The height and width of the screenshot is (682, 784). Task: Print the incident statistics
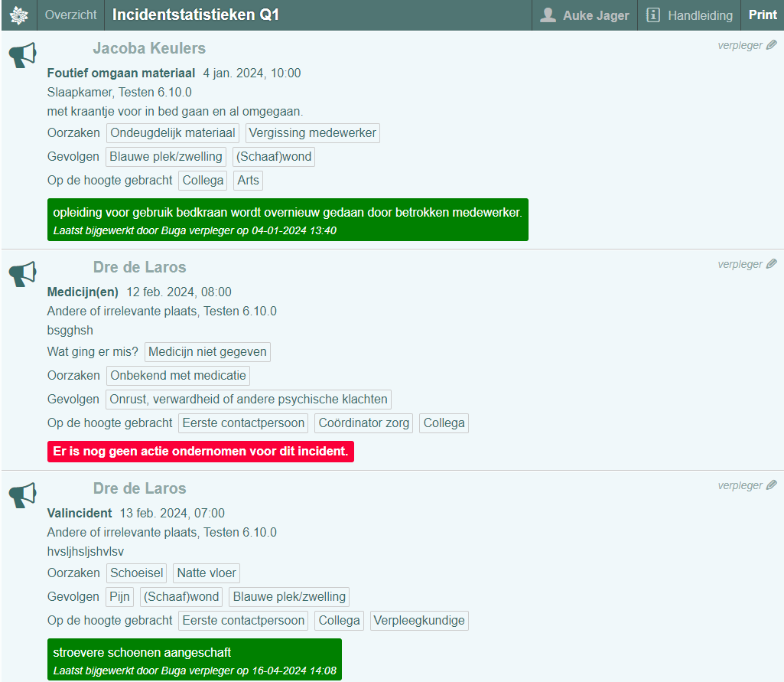[762, 15]
